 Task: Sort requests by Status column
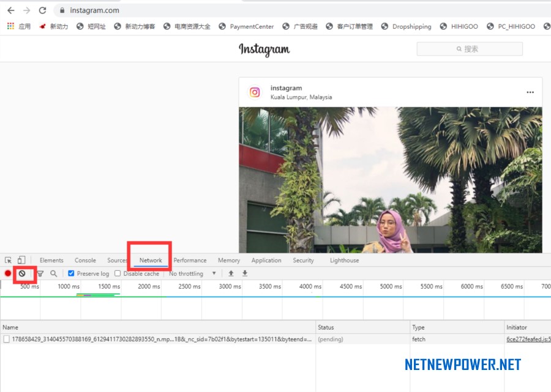tap(362, 327)
